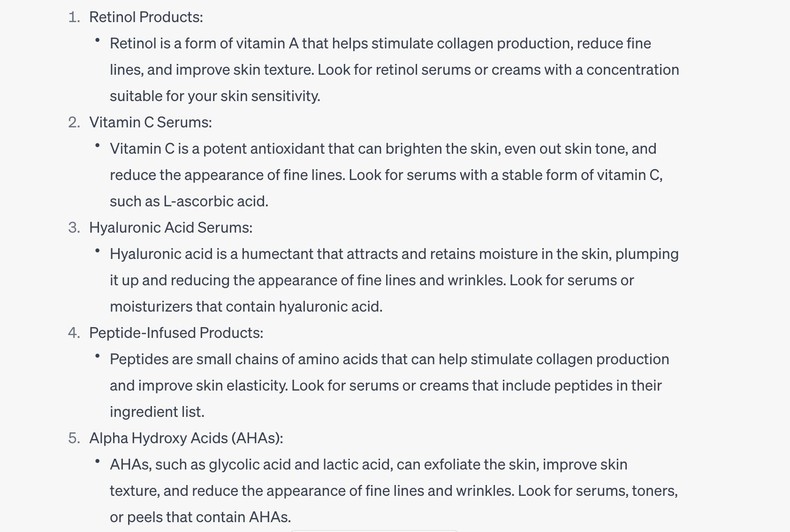Click the text "such as L-ascorbic acid"
This screenshot has height=532, width=790.
click(x=188, y=201)
